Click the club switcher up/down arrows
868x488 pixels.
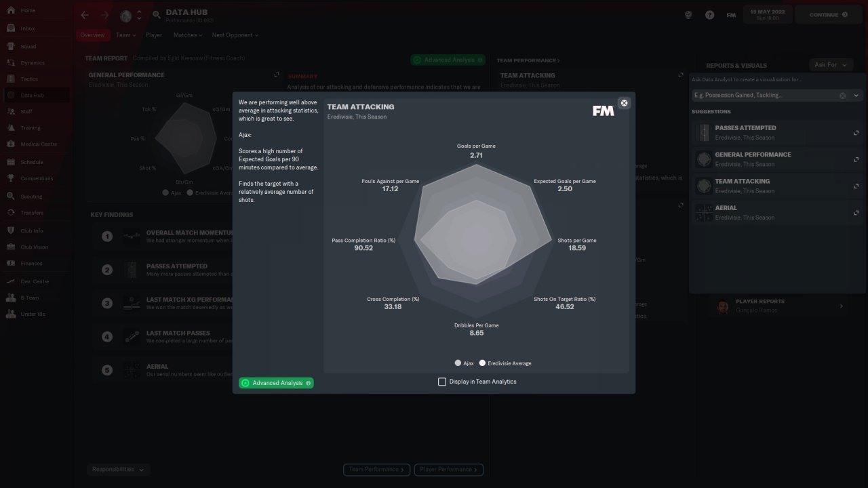coord(140,15)
